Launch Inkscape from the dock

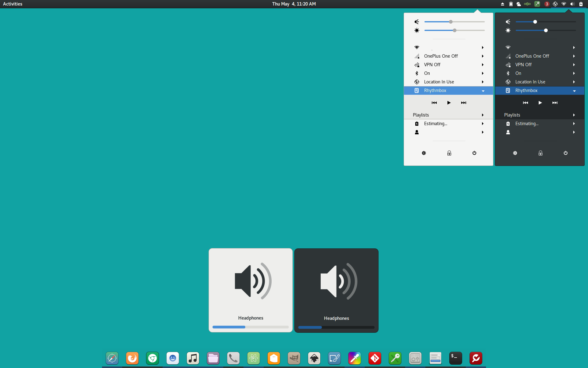(x=314, y=358)
